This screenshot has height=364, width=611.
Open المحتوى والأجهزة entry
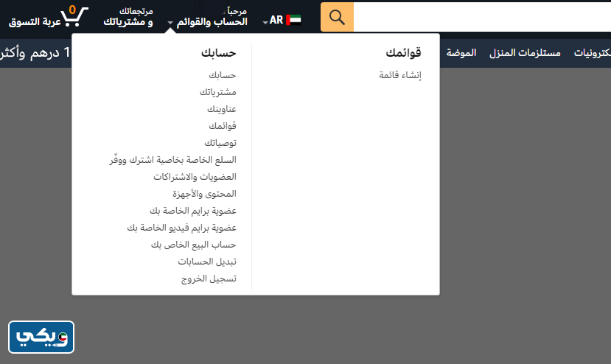(x=205, y=194)
